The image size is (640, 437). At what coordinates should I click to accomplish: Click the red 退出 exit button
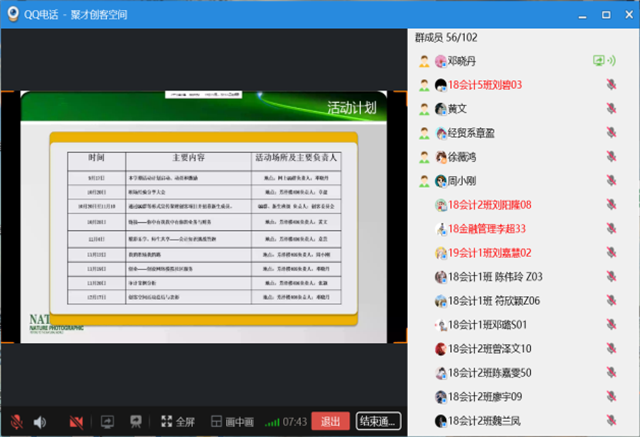(330, 421)
